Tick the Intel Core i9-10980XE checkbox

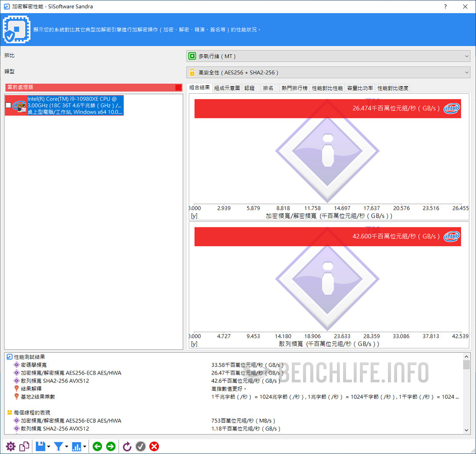8,105
